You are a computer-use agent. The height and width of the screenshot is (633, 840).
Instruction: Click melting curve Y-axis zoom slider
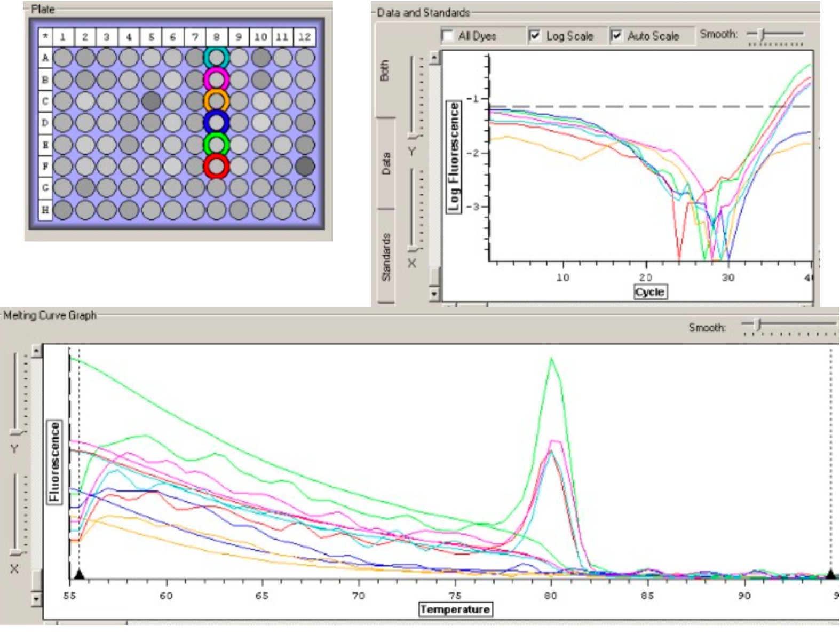point(17,432)
